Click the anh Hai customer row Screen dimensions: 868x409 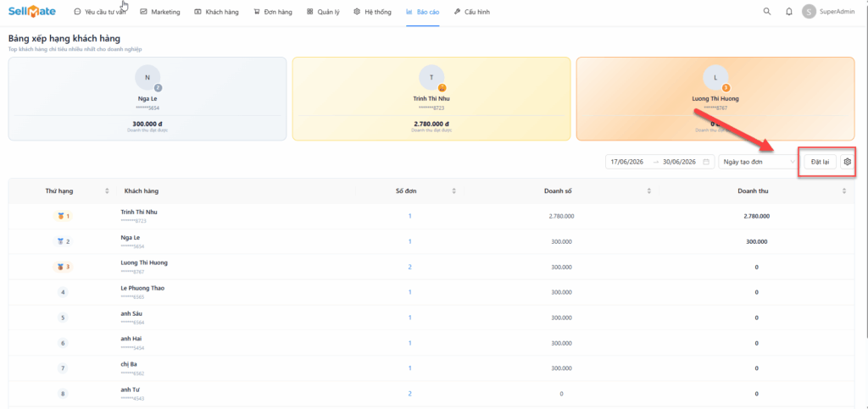(x=431, y=343)
